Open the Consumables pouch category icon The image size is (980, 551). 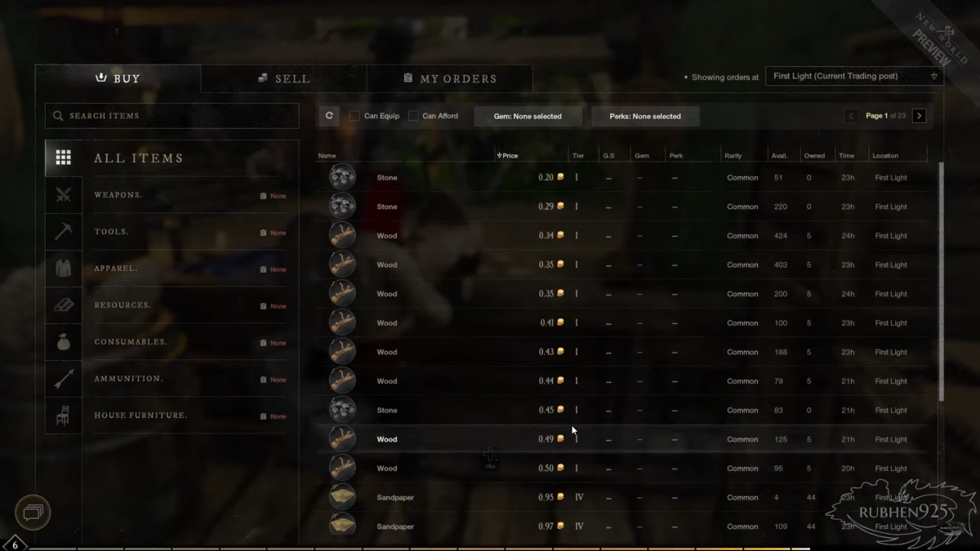coord(64,342)
